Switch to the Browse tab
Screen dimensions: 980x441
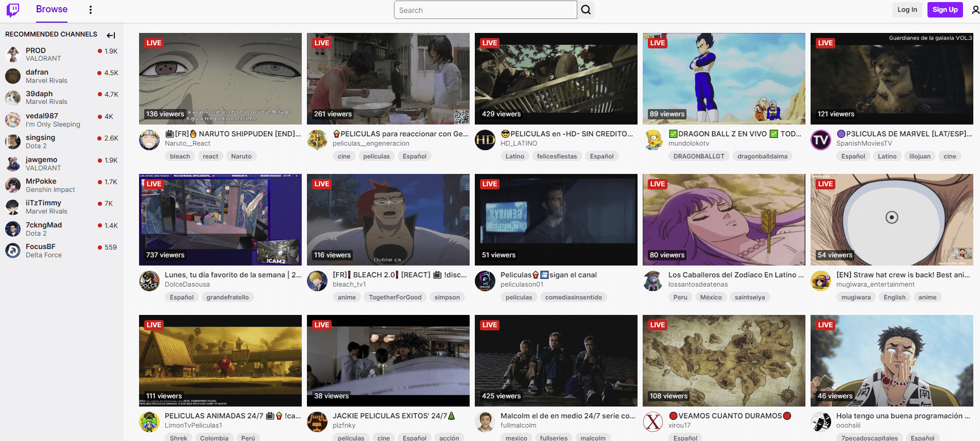pos(51,9)
